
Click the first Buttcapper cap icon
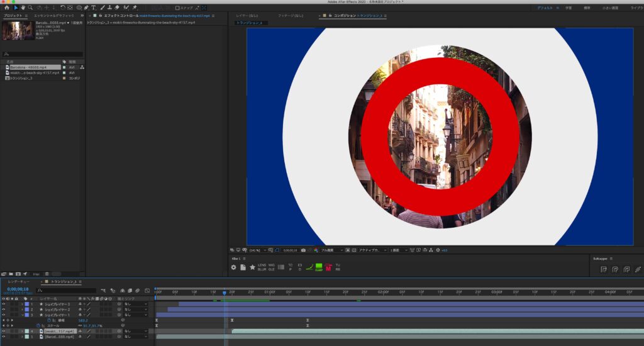pyautogui.click(x=603, y=270)
